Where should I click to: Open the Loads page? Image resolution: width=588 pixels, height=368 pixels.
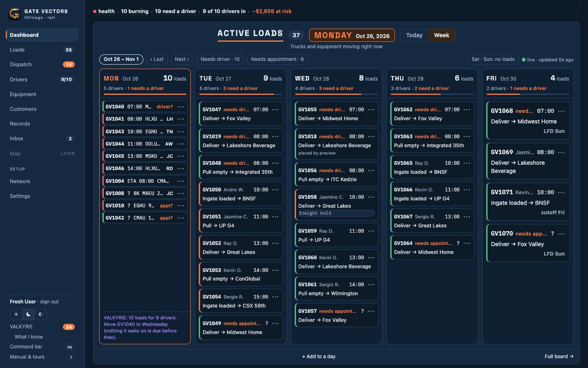click(x=42, y=50)
